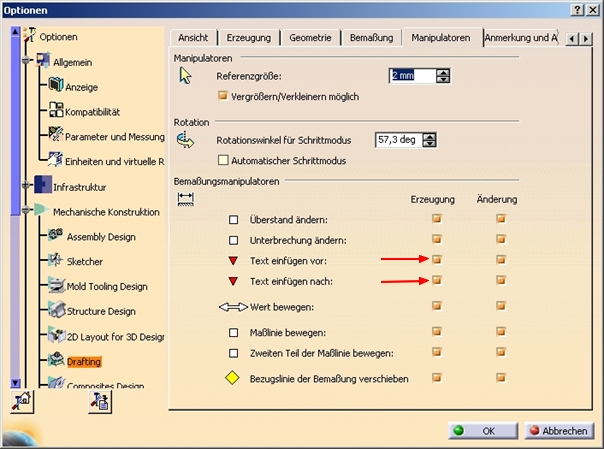The height and width of the screenshot is (449, 604).
Task: Click the double arrow beside Wert bewegen
Action: pyautogui.click(x=233, y=307)
